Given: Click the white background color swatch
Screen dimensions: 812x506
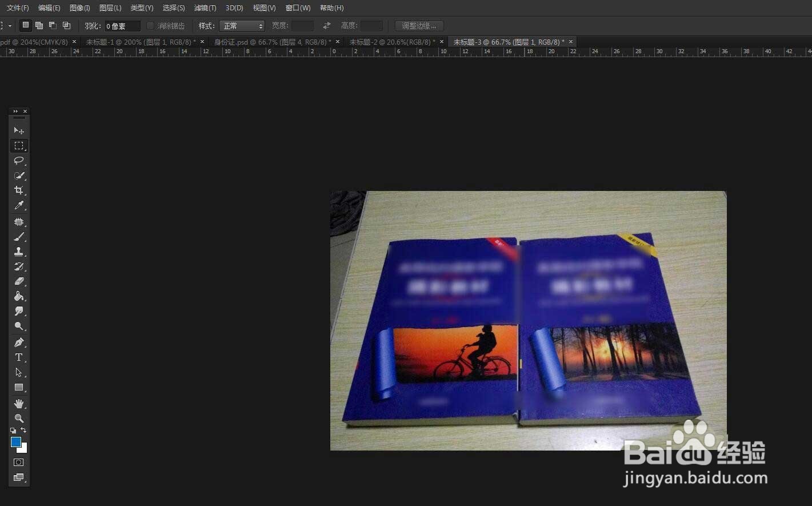Looking at the screenshot, I should coord(23,449).
